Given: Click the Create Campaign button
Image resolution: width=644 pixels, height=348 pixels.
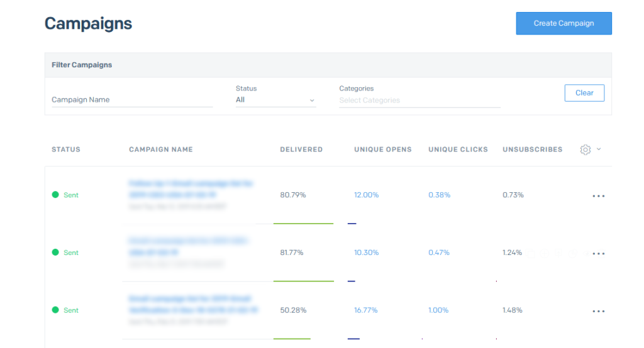Looking at the screenshot, I should pyautogui.click(x=563, y=23).
